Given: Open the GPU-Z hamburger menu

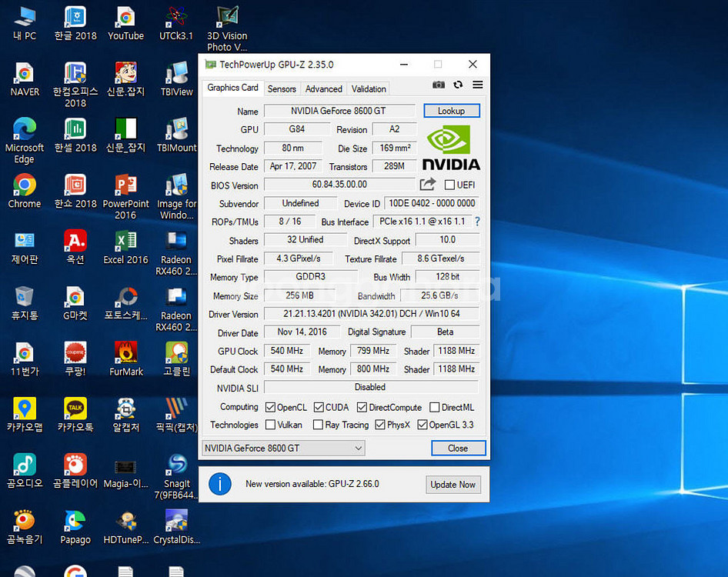Looking at the screenshot, I should [477, 85].
